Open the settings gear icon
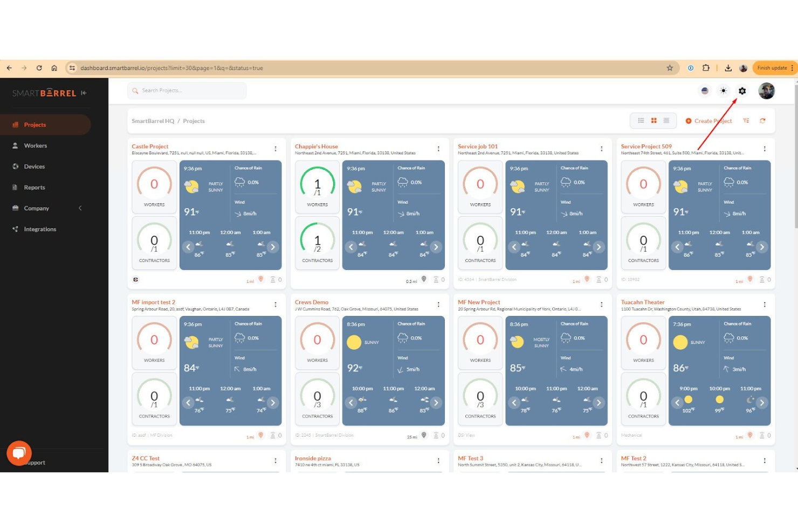This screenshot has width=798, height=532. [x=742, y=91]
